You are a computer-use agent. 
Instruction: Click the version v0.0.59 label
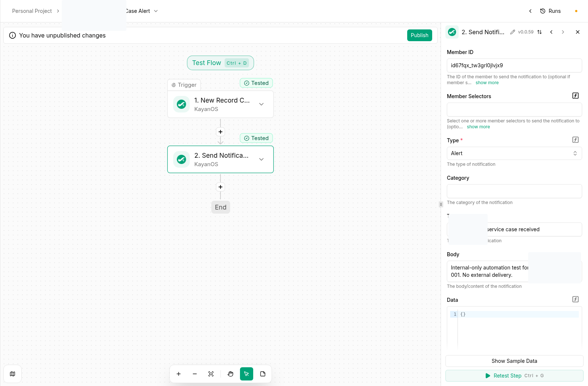526,32
